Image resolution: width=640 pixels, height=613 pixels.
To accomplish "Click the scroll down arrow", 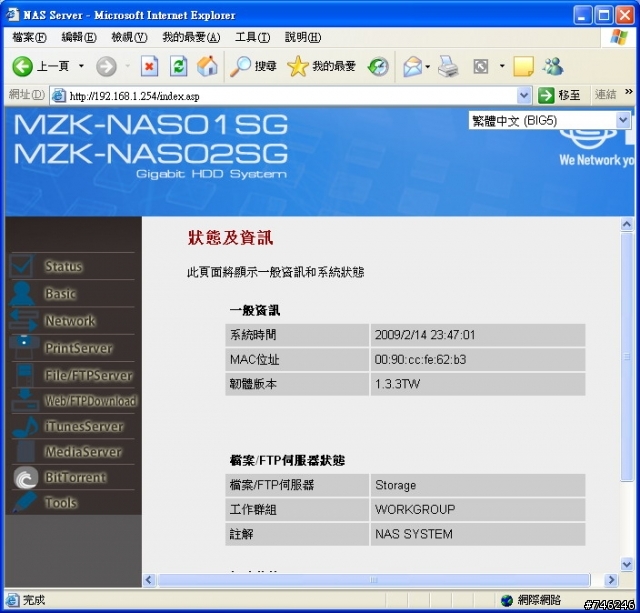I will 627,564.
